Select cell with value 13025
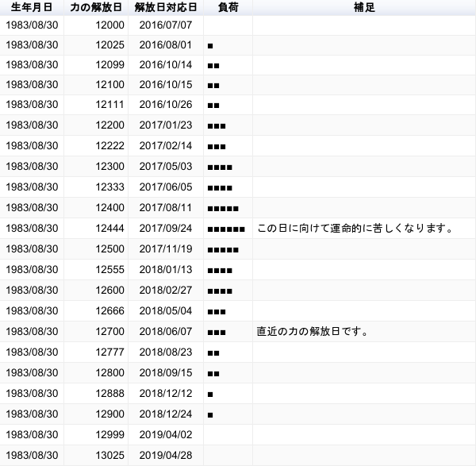 96,456
